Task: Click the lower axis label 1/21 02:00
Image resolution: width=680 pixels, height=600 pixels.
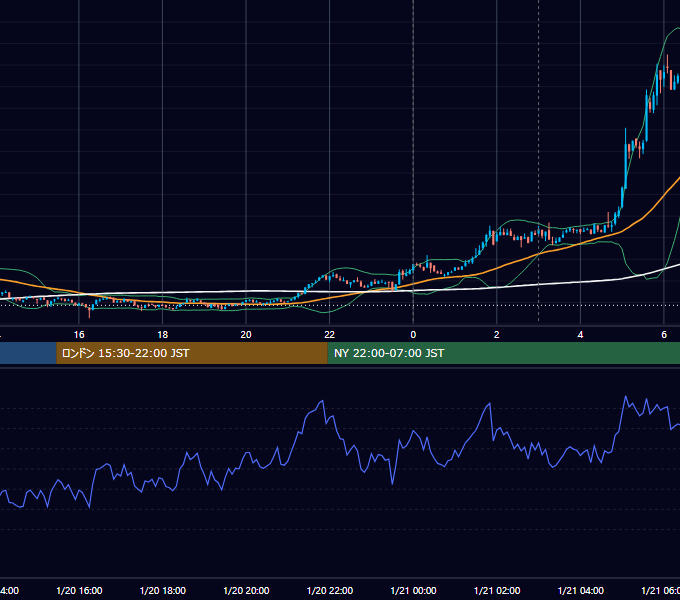Action: click(497, 590)
